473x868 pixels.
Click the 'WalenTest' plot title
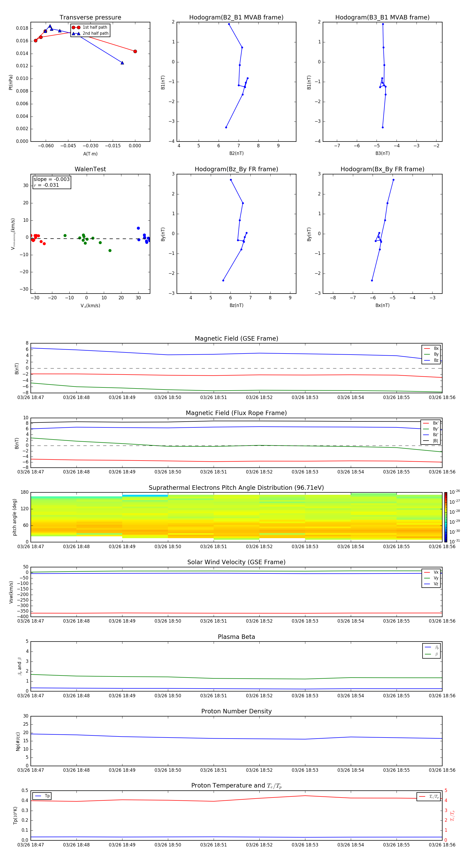(90, 169)
